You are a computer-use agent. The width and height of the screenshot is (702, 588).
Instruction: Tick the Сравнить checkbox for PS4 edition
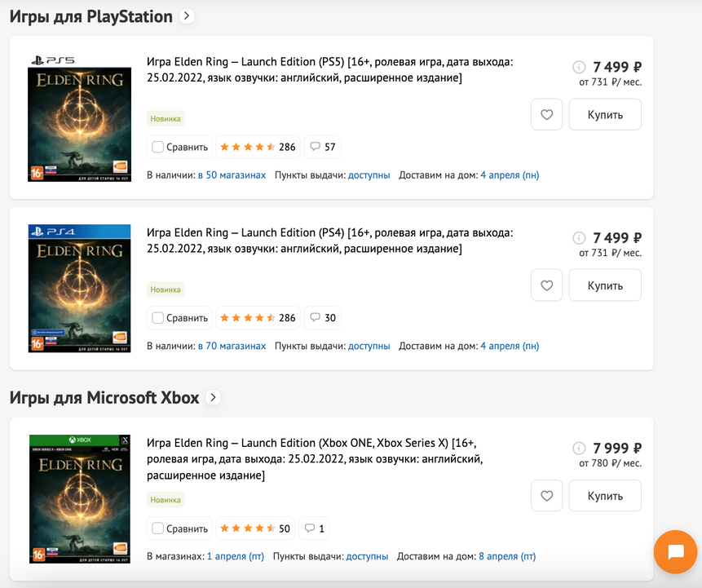pos(158,318)
